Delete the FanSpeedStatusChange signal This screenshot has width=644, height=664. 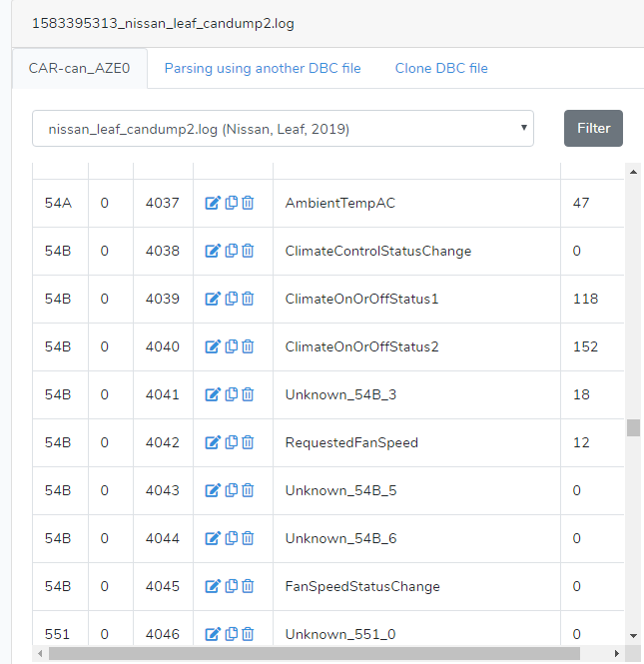(248, 586)
